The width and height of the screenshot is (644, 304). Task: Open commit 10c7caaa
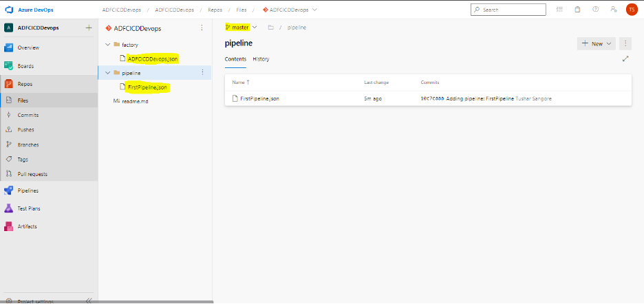[x=432, y=98]
